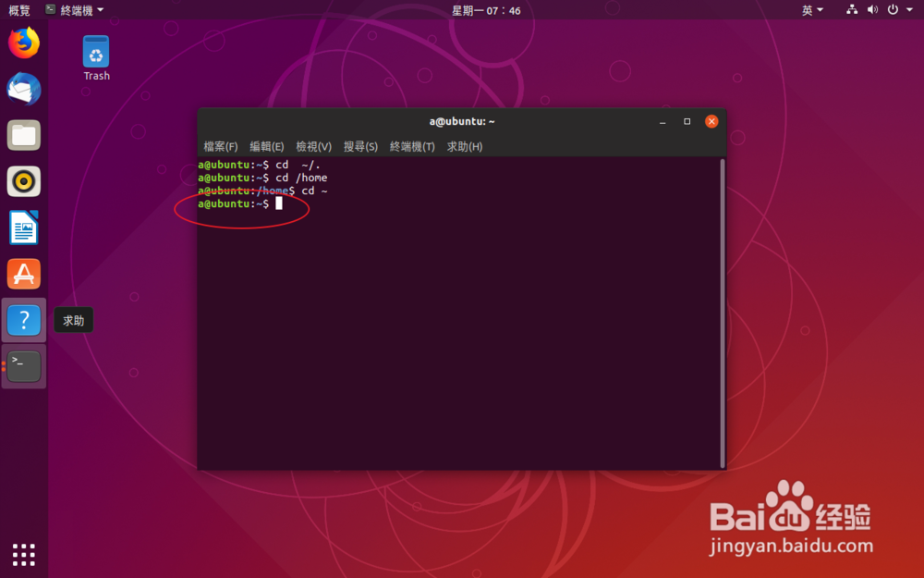The width and height of the screenshot is (924, 578).
Task: Open the Trash desktop icon
Action: [x=96, y=57]
